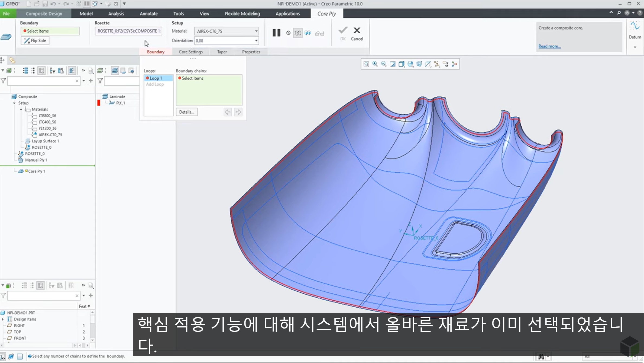The image size is (644, 363).
Task: Toggle the tree columns display icon
Action: pyautogui.click(x=41, y=71)
